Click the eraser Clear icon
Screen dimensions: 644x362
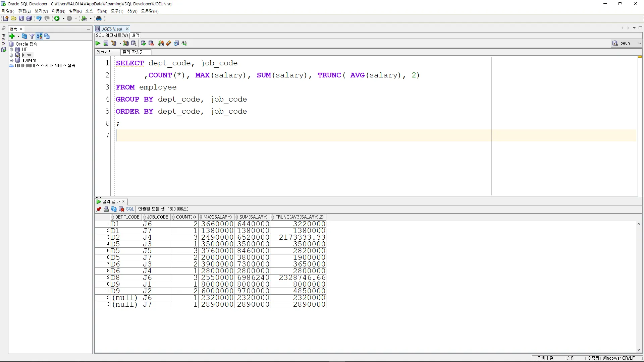(169, 43)
